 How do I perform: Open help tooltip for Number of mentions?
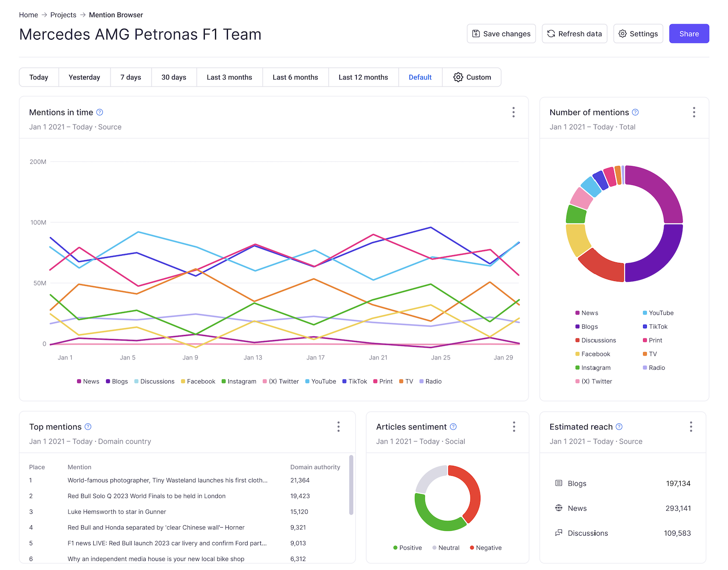635,112
